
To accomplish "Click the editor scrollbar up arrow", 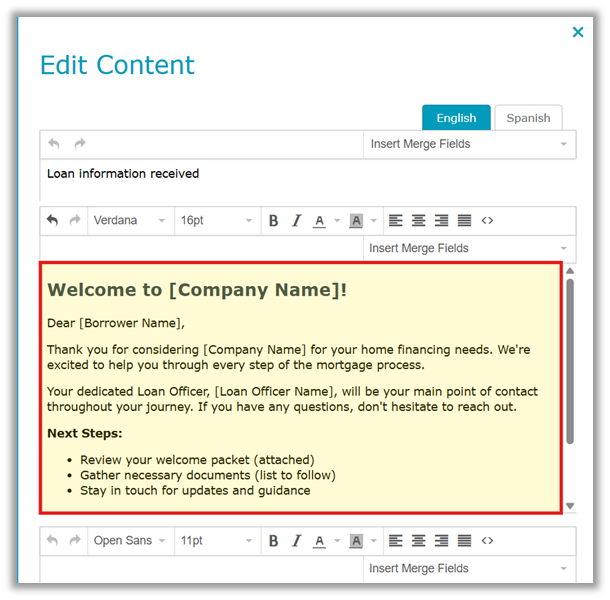I will click(x=570, y=271).
